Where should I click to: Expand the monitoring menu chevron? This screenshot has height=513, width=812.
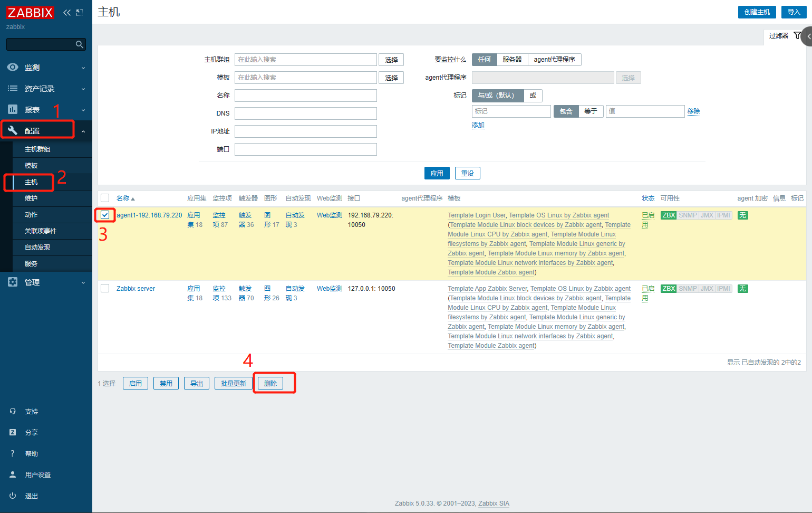tap(83, 68)
